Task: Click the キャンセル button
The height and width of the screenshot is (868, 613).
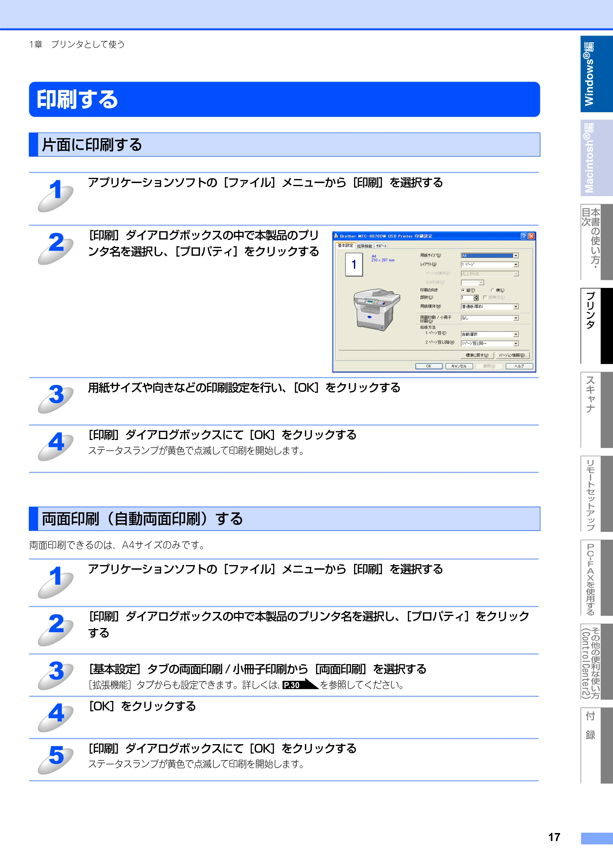Action: [459, 366]
